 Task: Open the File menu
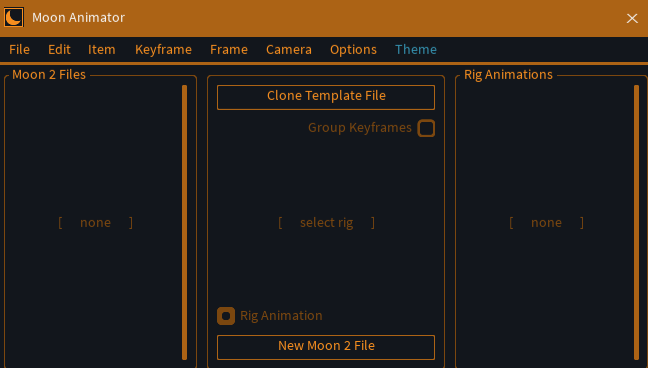pos(19,50)
